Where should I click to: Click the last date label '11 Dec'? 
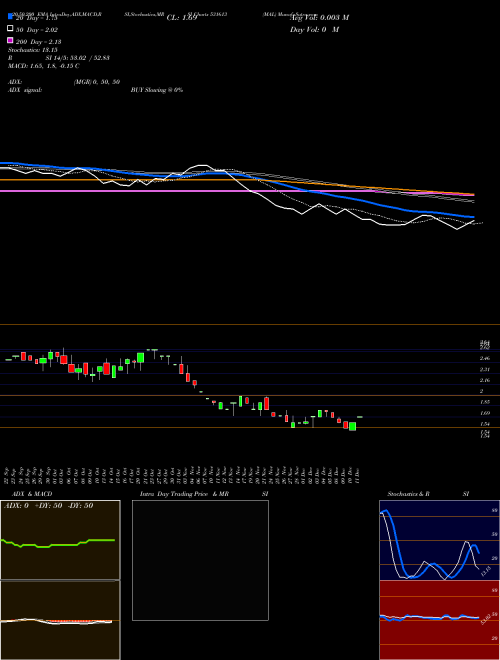click(x=357, y=474)
